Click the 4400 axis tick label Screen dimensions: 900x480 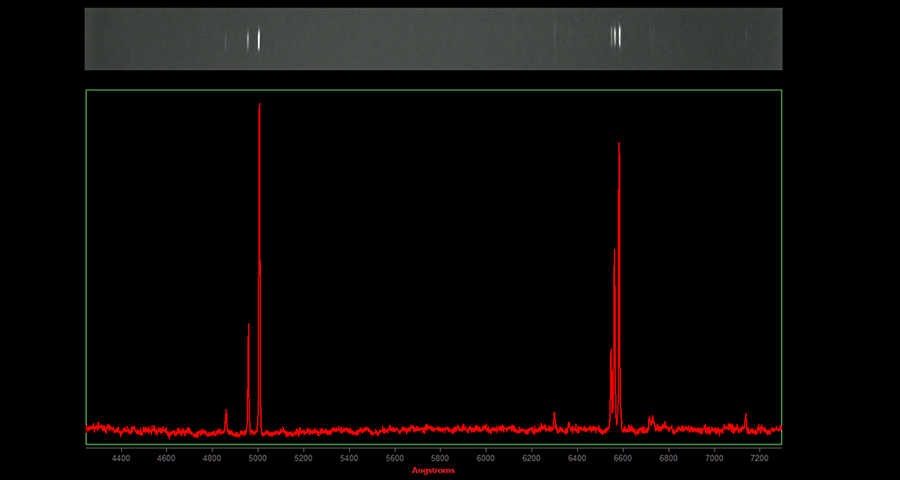point(120,458)
